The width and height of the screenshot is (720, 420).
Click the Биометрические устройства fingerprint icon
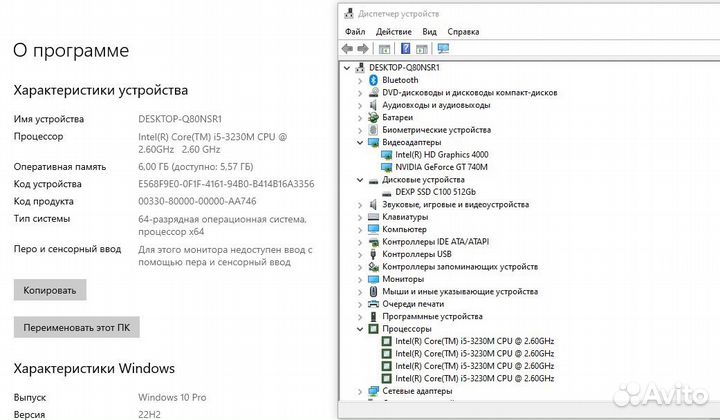click(373, 130)
